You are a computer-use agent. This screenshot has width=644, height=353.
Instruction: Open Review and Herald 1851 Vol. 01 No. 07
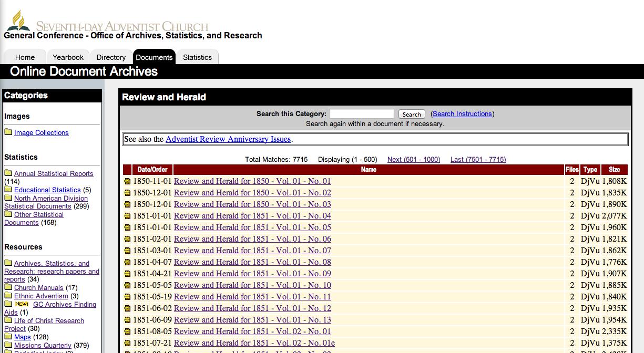tap(252, 251)
